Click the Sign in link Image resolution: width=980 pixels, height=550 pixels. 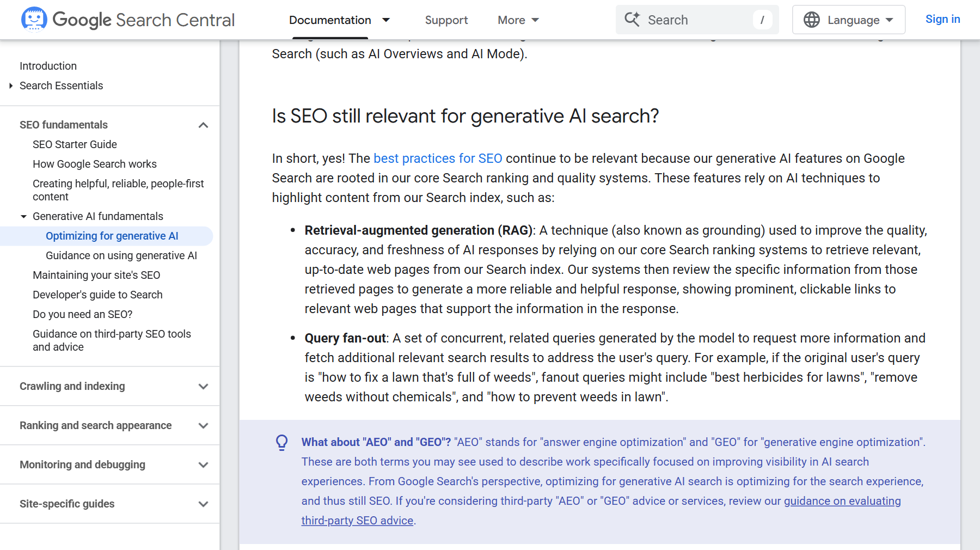coord(942,19)
